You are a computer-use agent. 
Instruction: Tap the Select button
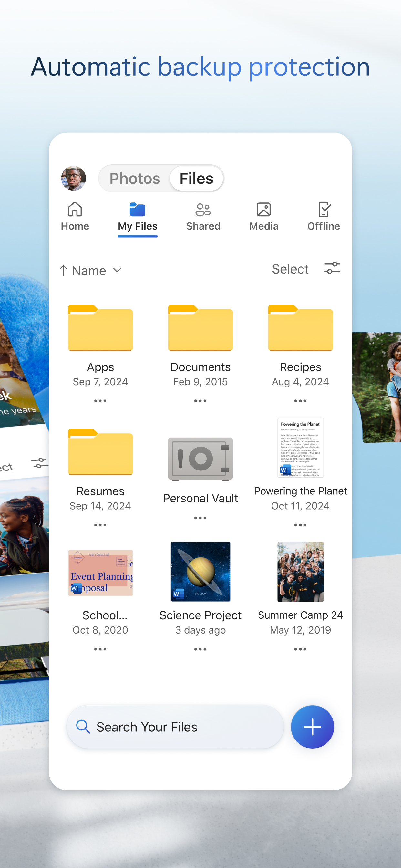point(290,269)
